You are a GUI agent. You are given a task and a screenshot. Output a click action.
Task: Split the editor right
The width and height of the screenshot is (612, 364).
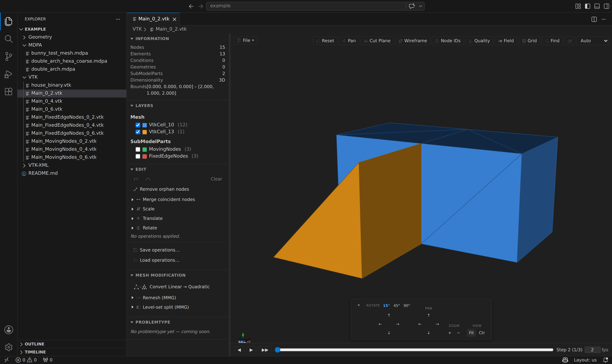click(594, 19)
